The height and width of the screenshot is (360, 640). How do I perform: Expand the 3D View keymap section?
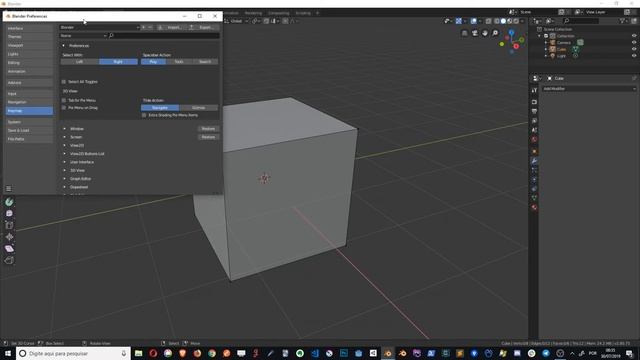64,170
